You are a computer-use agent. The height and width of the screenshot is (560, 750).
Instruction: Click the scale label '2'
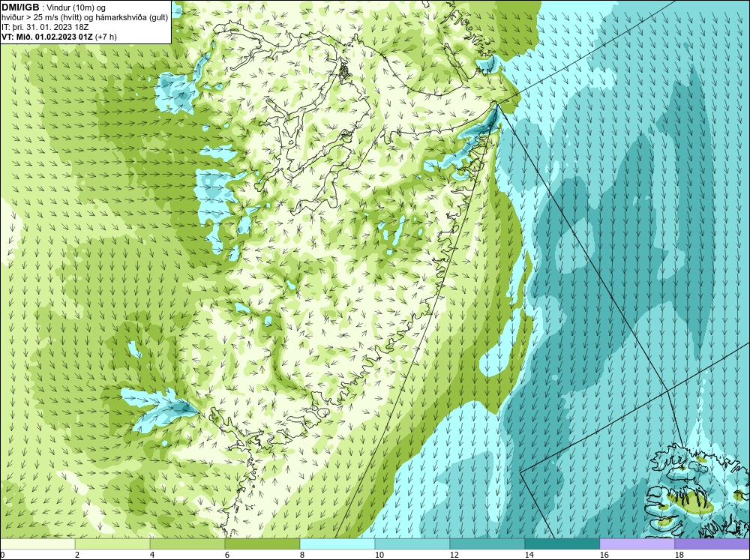tap(77, 555)
